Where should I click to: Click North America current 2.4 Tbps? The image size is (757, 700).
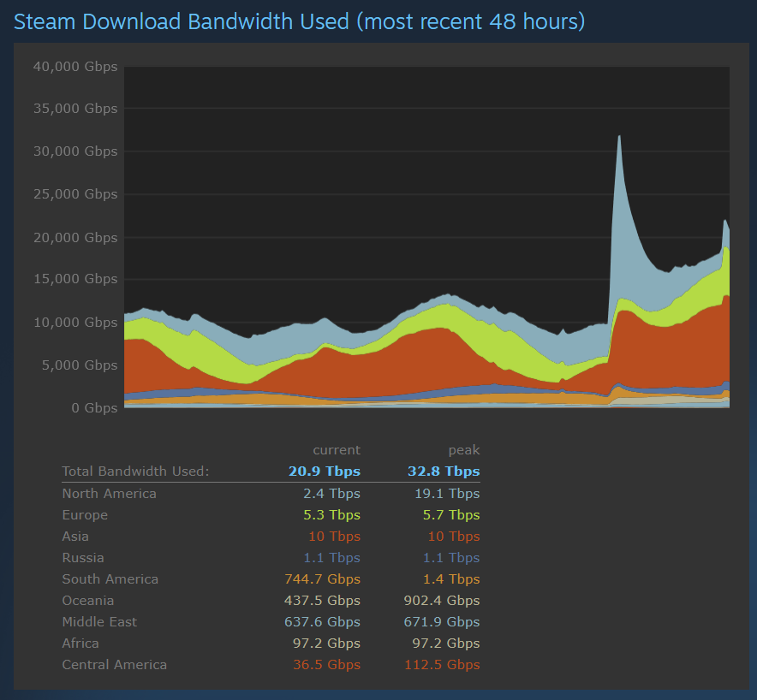click(331, 494)
